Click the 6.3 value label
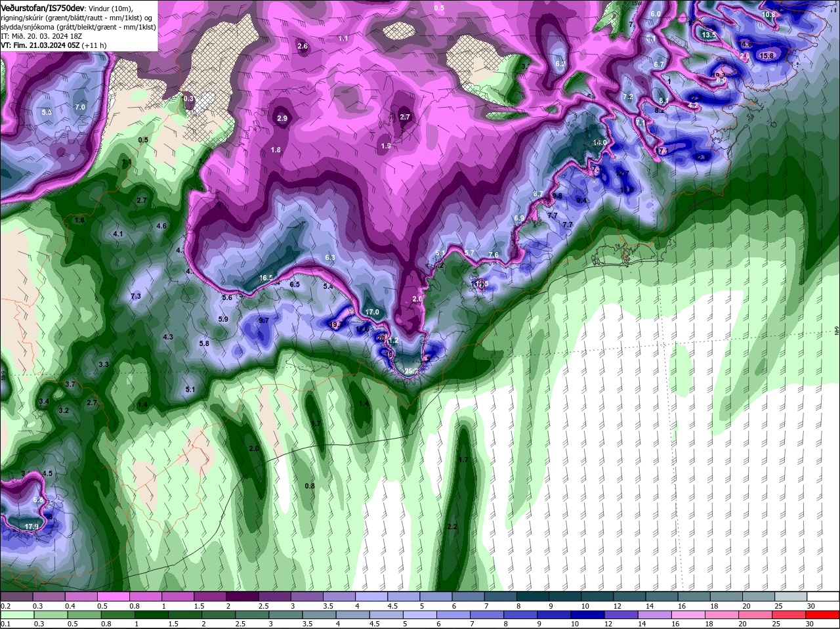This screenshot has height=629, width=840. (330, 258)
